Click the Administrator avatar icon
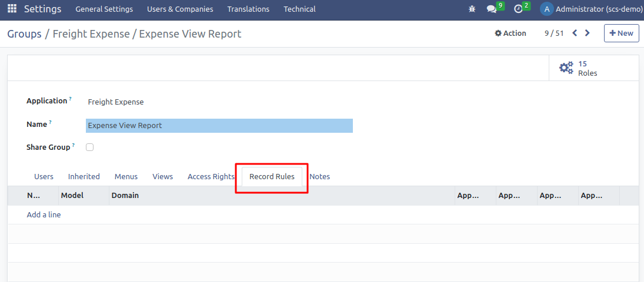The width and height of the screenshot is (644, 282). (x=546, y=9)
